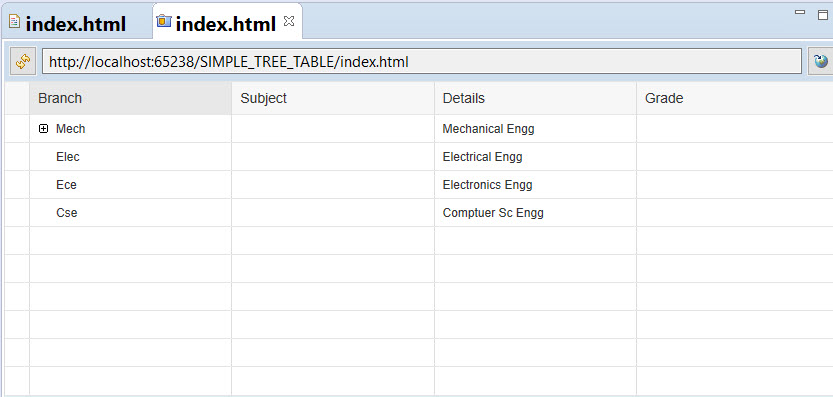Select the Ece branch cell
Image resolution: width=833 pixels, height=397 pixels.
point(130,185)
